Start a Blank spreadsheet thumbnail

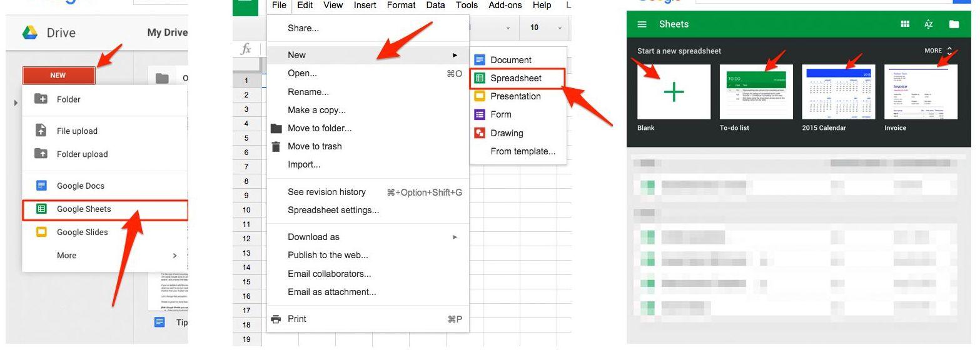point(674,92)
